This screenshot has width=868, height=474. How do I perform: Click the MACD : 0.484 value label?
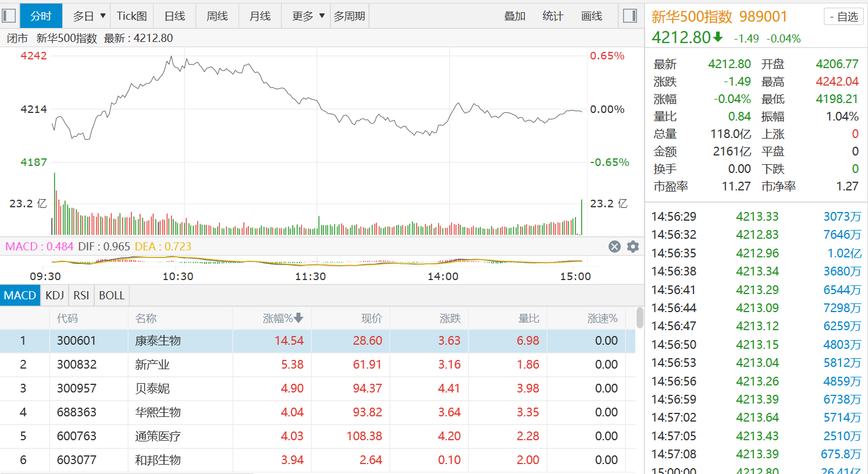(x=40, y=246)
